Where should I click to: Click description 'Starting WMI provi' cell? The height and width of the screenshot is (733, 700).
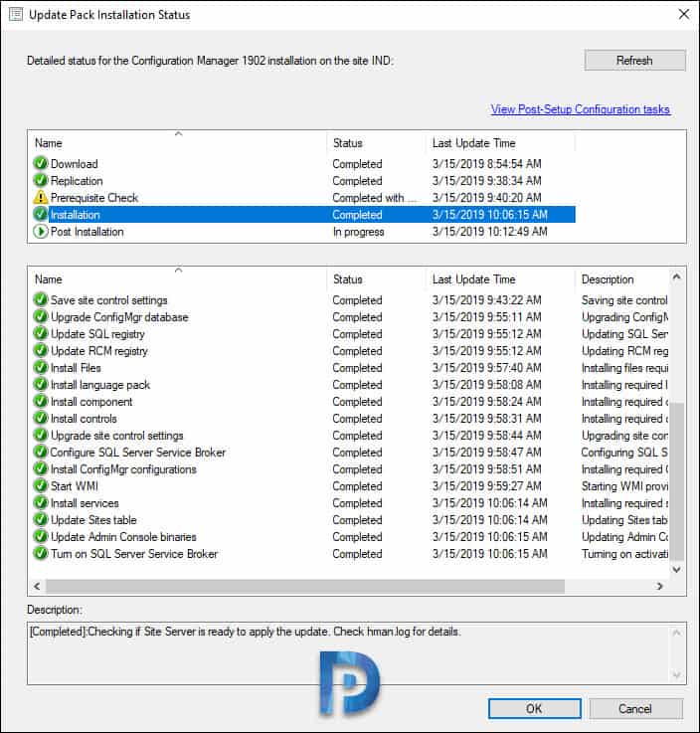point(624,486)
